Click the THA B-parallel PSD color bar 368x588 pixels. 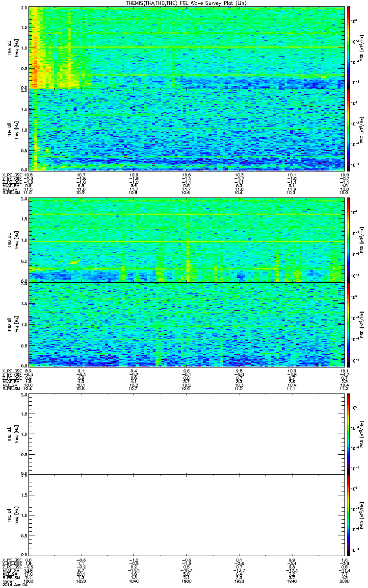point(348,129)
